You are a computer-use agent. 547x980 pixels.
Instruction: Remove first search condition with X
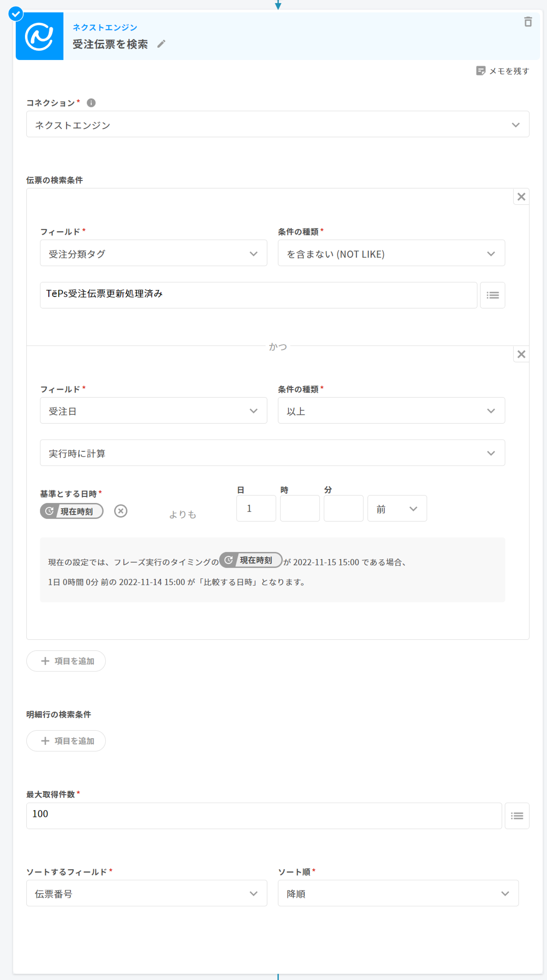click(x=521, y=197)
